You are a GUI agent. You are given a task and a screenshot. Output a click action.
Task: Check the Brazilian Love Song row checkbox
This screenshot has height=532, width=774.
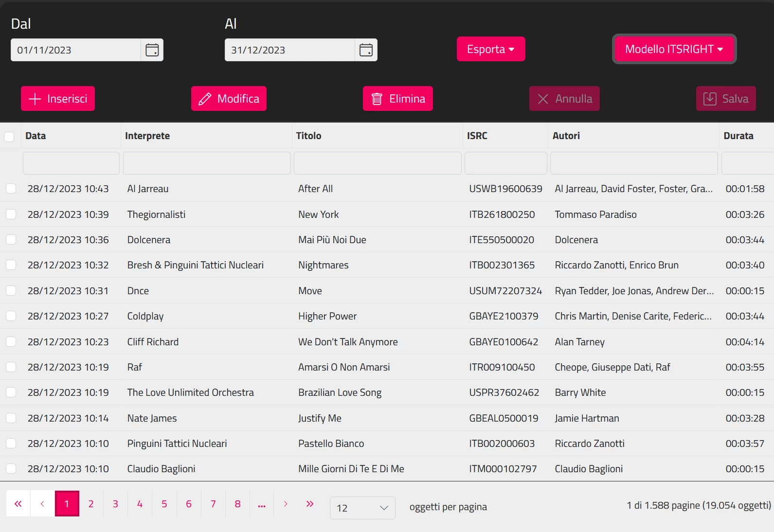11,392
